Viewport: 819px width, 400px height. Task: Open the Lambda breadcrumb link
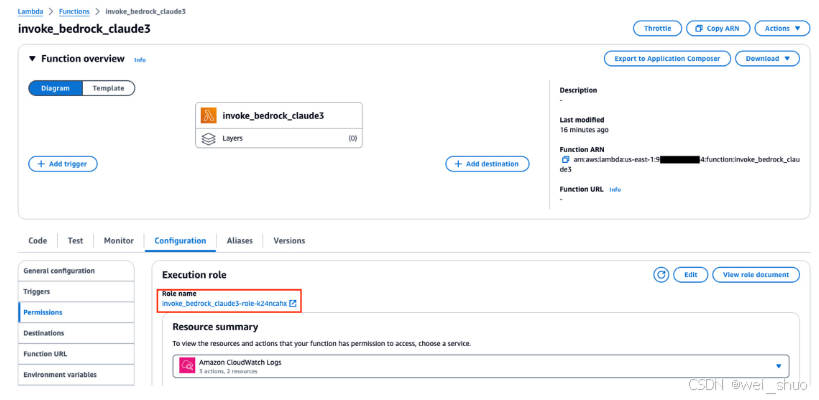(30, 11)
